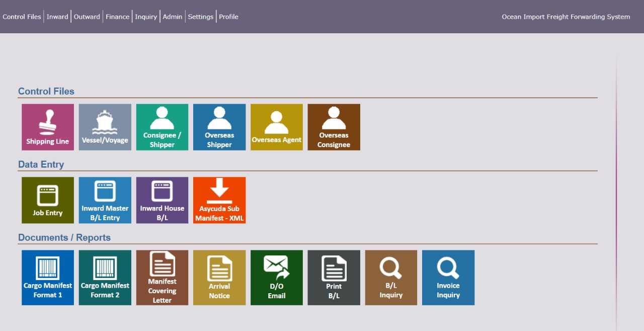Click the Settings menu item
Viewport: 644px width, 331px height.
tap(201, 17)
